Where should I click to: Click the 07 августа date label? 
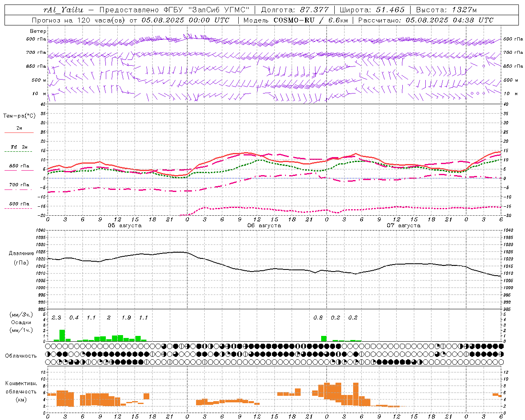[x=404, y=226]
